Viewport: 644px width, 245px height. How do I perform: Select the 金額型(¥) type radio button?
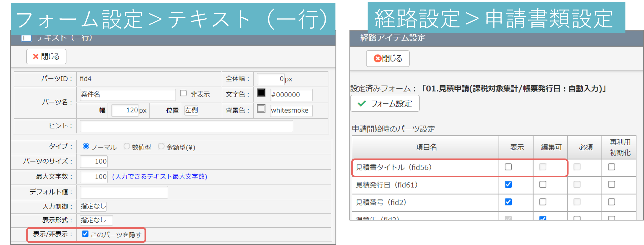[x=161, y=146]
